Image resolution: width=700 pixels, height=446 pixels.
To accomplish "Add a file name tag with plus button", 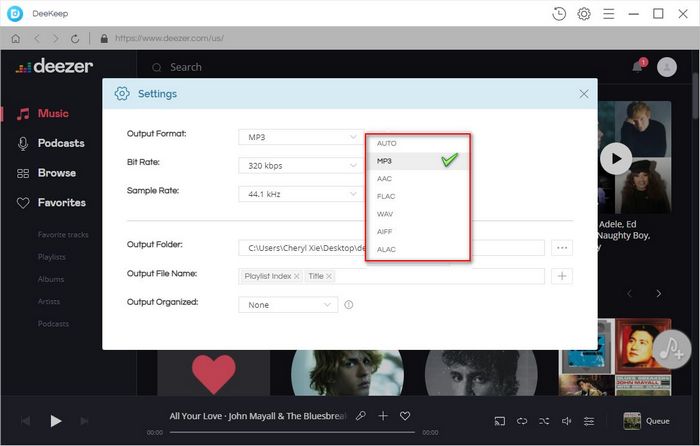I will 562,276.
